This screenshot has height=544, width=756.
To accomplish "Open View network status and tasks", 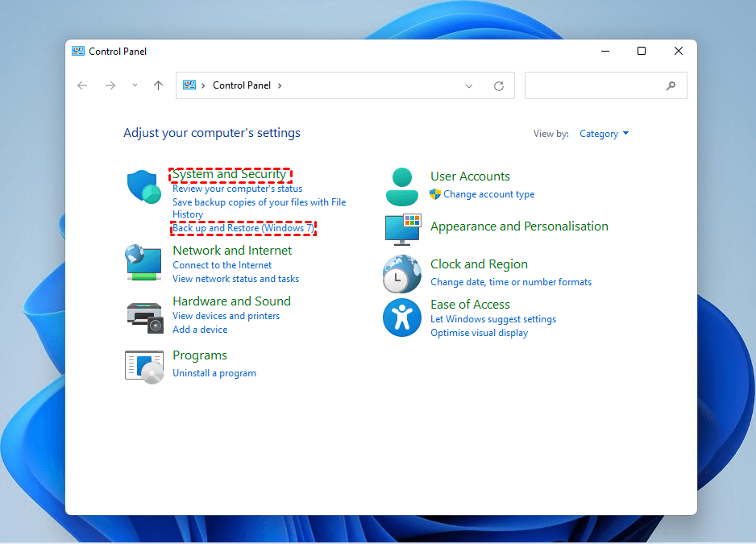I will tap(236, 279).
